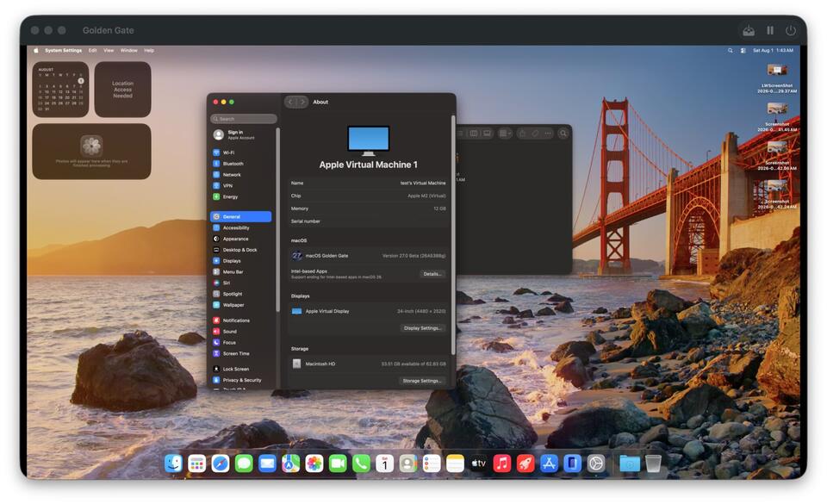This screenshot has width=827, height=504.
Task: Open Storage Settings from About pane
Action: click(x=422, y=381)
